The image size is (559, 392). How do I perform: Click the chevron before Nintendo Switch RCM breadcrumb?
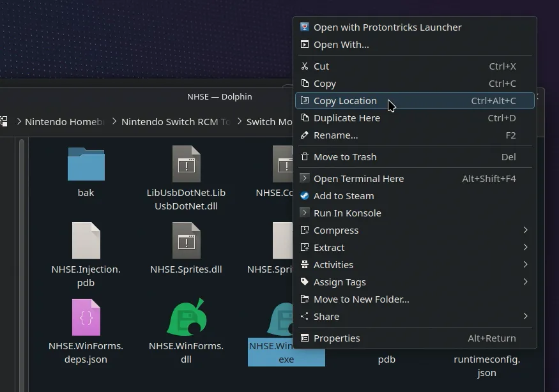coord(114,121)
